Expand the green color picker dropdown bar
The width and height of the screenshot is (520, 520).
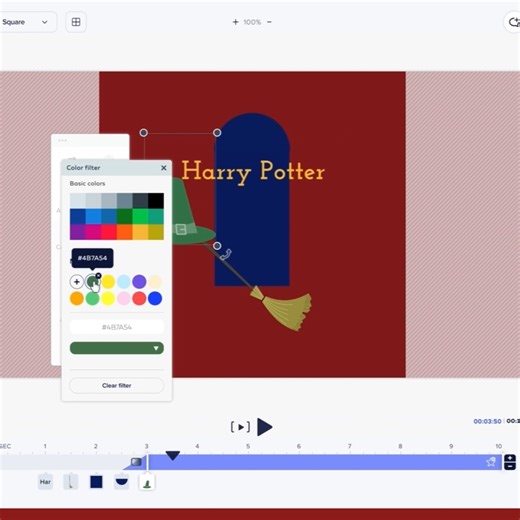click(x=117, y=348)
